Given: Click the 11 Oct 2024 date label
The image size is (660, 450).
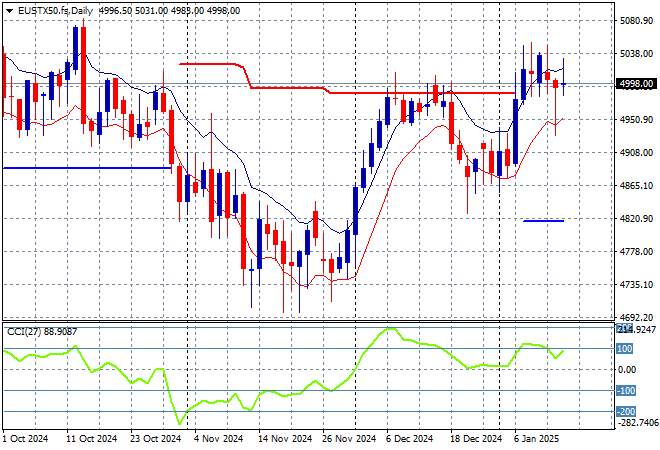Looking at the screenshot, I should pos(91,439).
